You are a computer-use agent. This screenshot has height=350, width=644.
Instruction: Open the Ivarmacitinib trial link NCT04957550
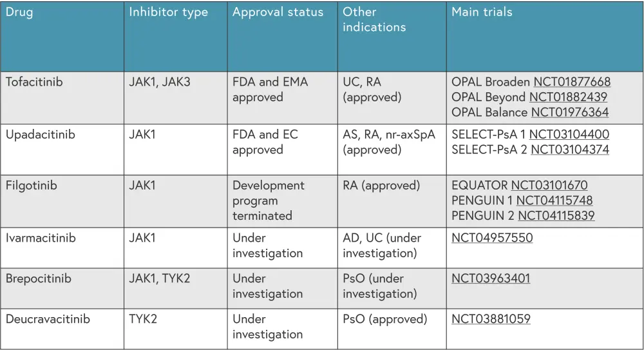point(492,238)
